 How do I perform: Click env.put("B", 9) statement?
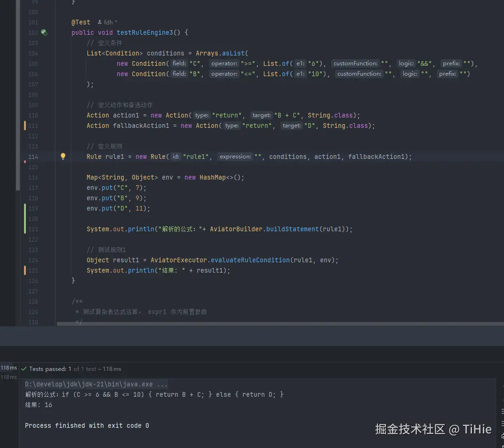coord(116,198)
